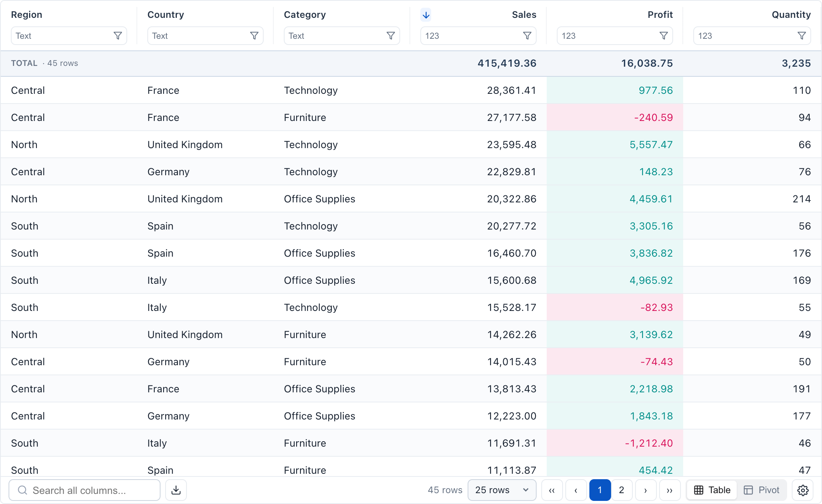Select the total profit value 16,038.75
Image resolution: width=822 pixels, height=504 pixels.
click(647, 63)
